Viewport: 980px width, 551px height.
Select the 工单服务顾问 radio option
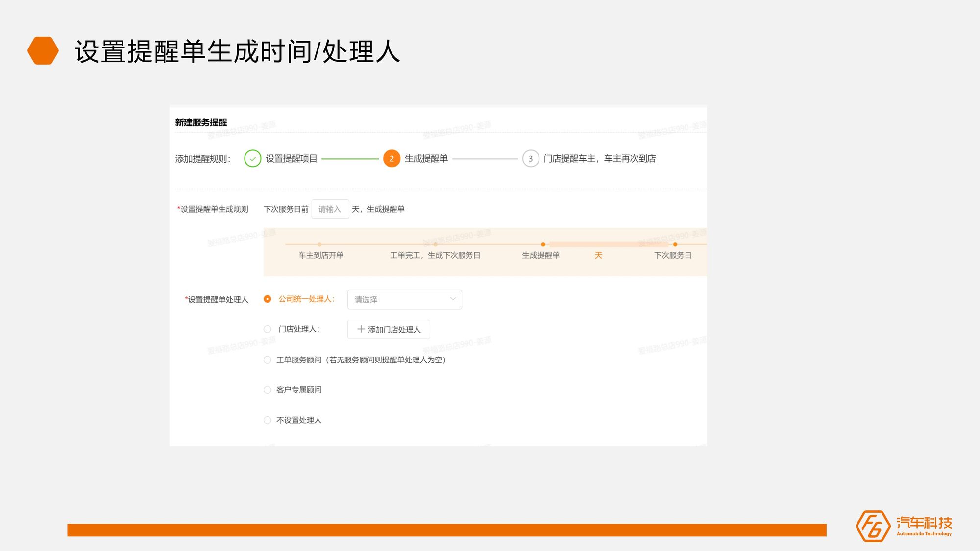pyautogui.click(x=267, y=360)
